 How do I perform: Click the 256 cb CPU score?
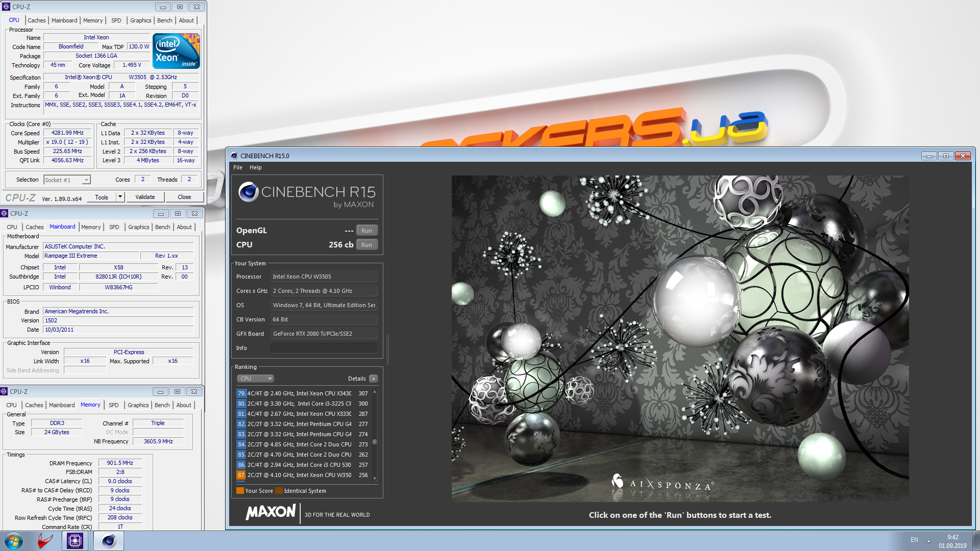341,245
